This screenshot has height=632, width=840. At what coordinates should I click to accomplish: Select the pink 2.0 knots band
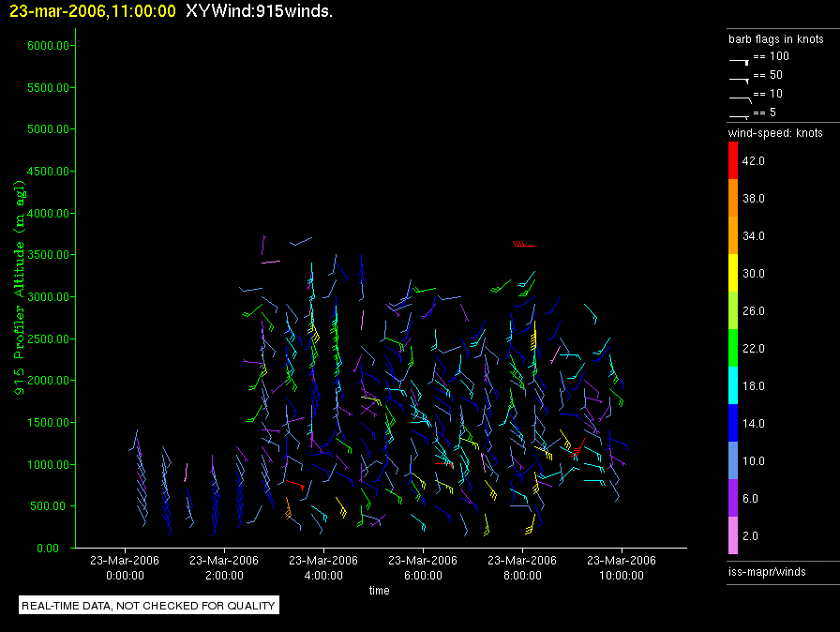[x=733, y=535]
